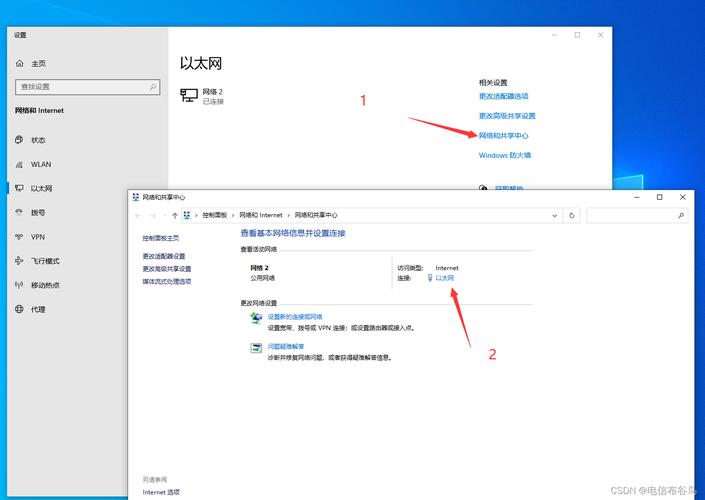The width and height of the screenshot is (705, 500).
Task: Click the Back arrow in Network Sharing Center
Action: pos(138,215)
